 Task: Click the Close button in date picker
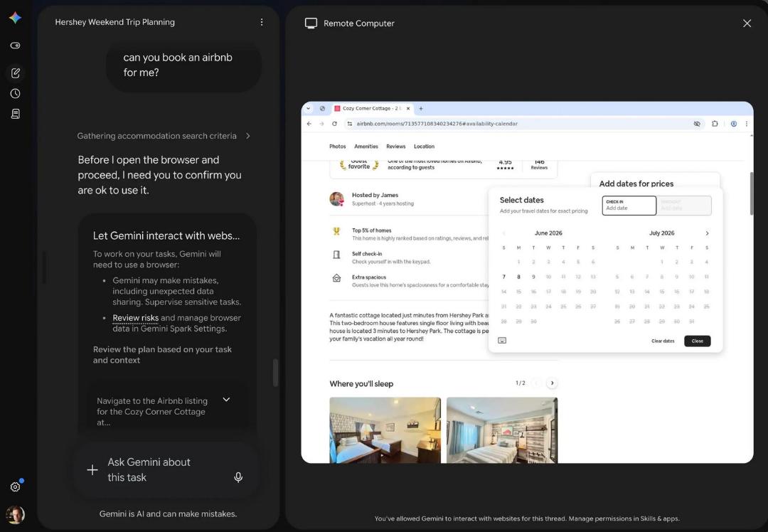click(698, 341)
